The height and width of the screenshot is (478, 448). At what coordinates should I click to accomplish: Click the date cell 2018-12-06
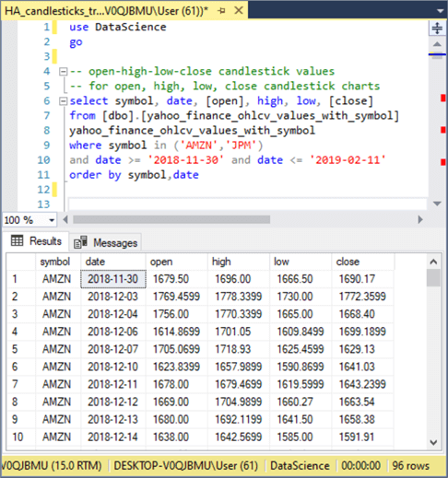coord(113,332)
